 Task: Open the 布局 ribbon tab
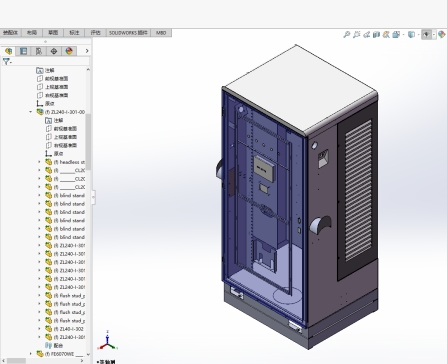(x=32, y=33)
